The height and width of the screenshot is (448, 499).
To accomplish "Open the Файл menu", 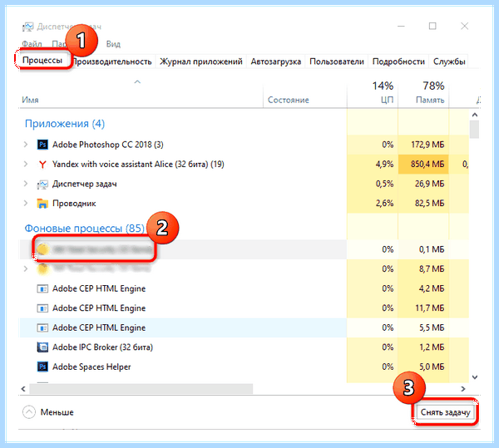I will click(32, 44).
